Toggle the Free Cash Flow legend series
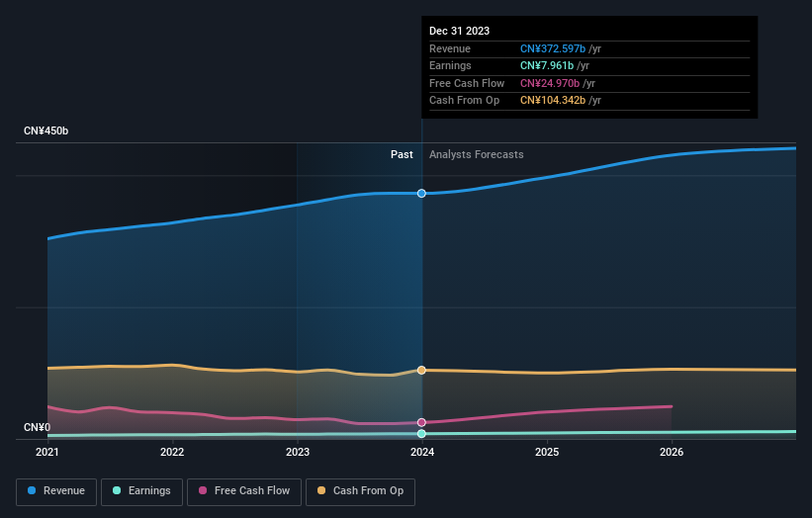 click(244, 491)
